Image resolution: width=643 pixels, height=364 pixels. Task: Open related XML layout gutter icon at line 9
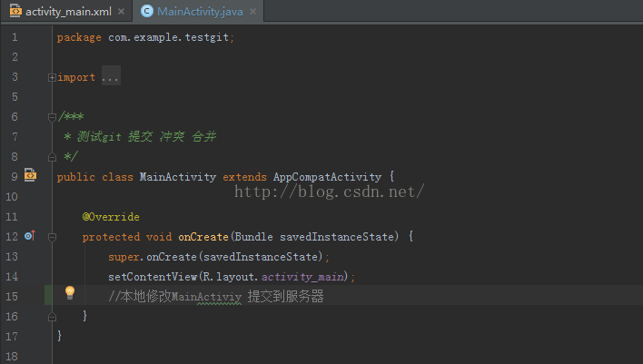[x=30, y=175]
